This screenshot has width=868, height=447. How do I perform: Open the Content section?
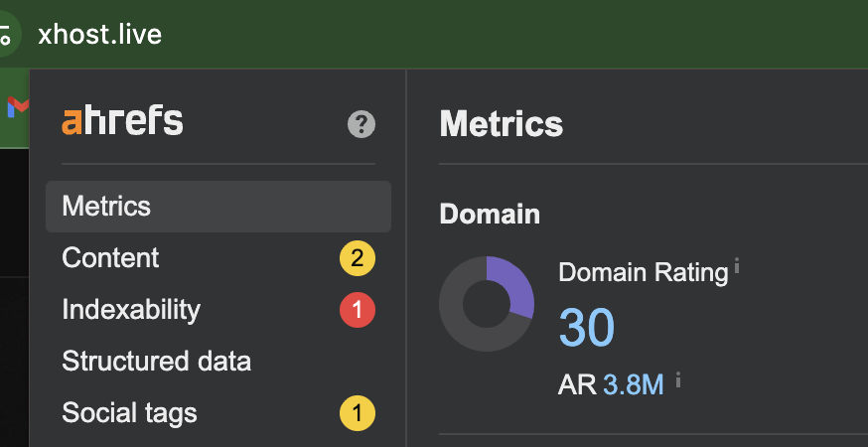click(x=218, y=258)
